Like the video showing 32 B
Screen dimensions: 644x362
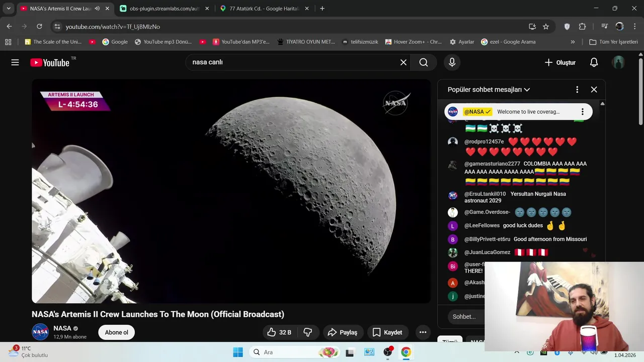(279, 332)
